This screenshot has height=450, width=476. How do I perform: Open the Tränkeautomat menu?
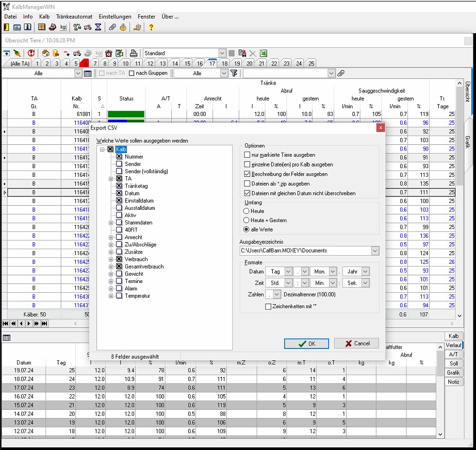tap(74, 16)
